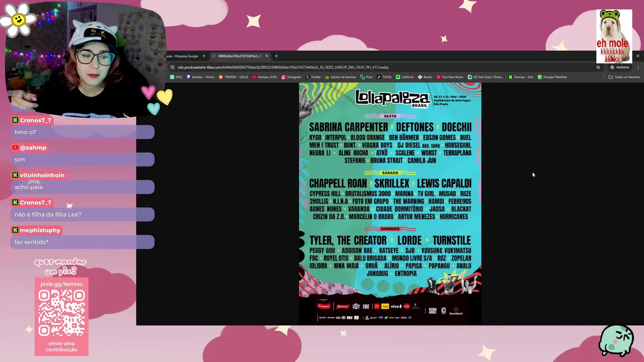644x362 pixels.
Task: Close the lineup image webp tab
Action: pos(267,56)
